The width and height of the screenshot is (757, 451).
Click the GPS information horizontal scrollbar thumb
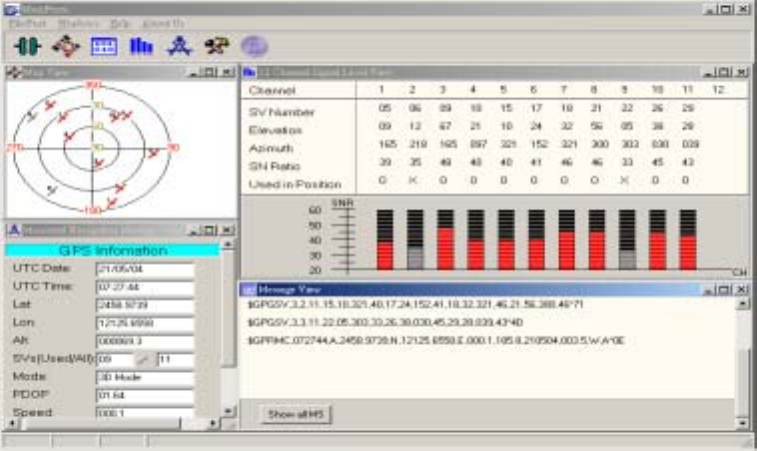(x=100, y=423)
